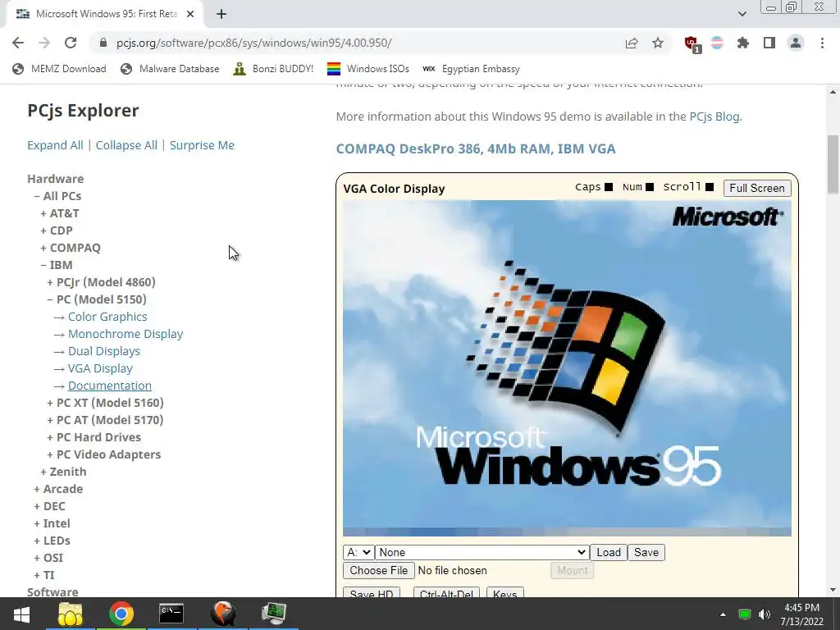Click Collapse All in PCjs Explorer
The image size is (840, 630).
point(126,145)
